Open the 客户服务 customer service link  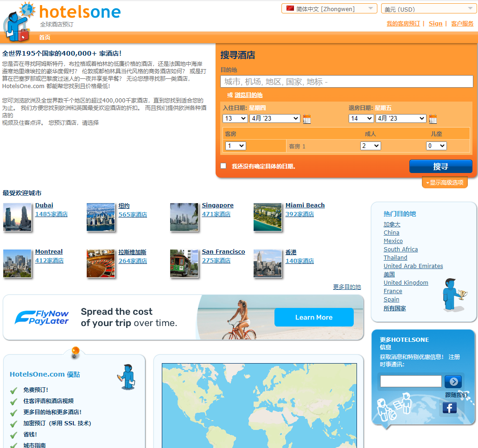462,24
